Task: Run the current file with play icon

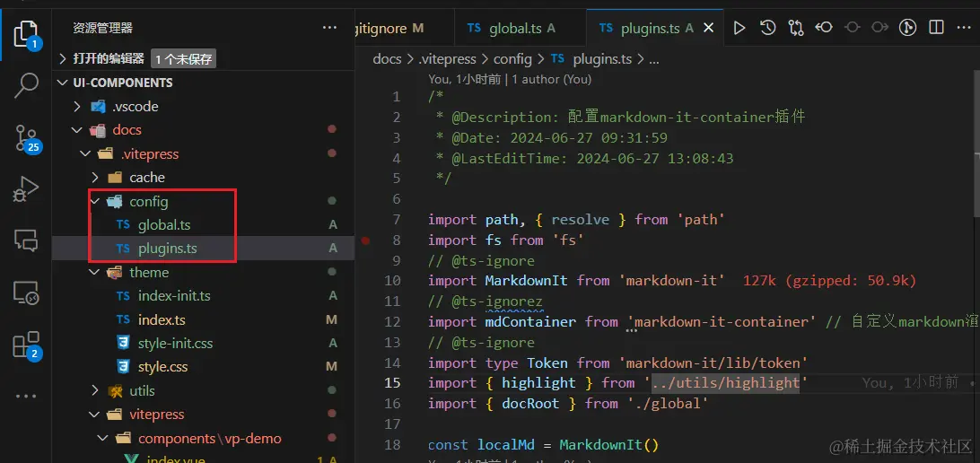Action: [739, 28]
